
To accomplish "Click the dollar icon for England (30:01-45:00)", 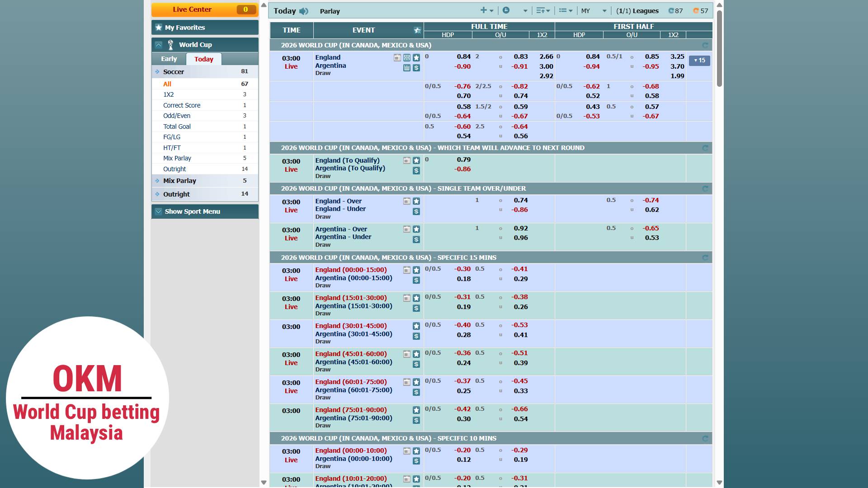I will pyautogui.click(x=416, y=336).
